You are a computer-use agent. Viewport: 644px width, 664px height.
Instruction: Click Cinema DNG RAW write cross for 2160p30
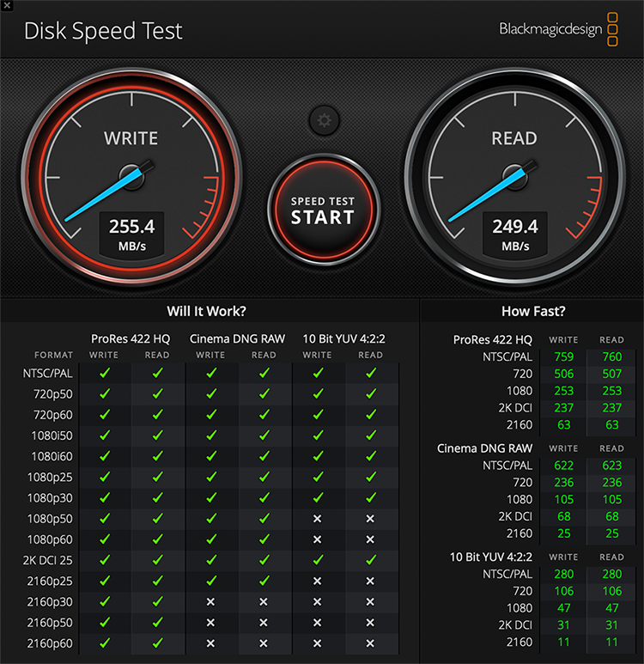click(210, 601)
